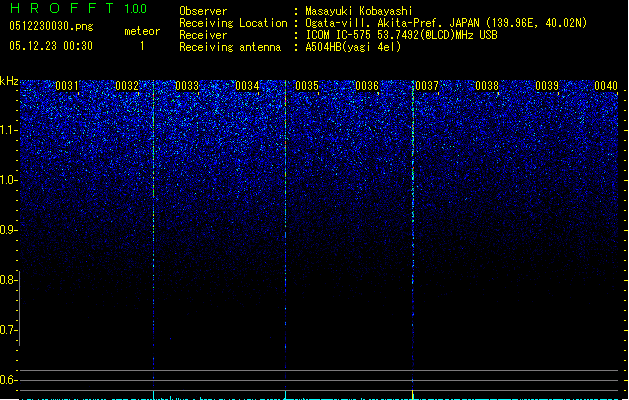Click time marker 0034
The image size is (629, 400).
coord(247,86)
